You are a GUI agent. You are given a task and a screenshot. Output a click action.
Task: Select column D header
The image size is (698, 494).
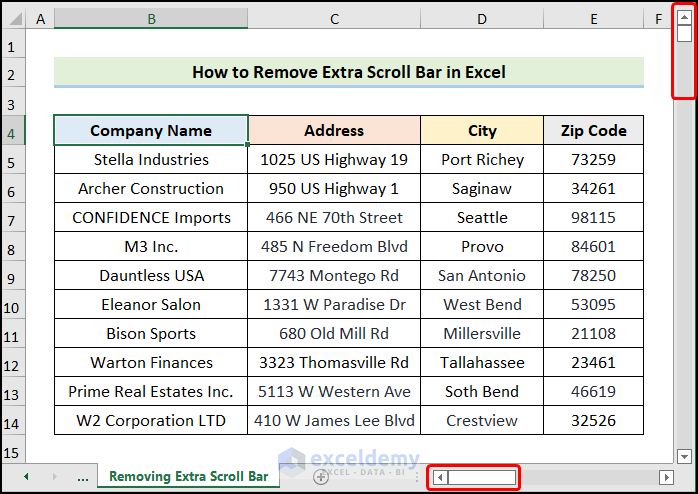482,19
